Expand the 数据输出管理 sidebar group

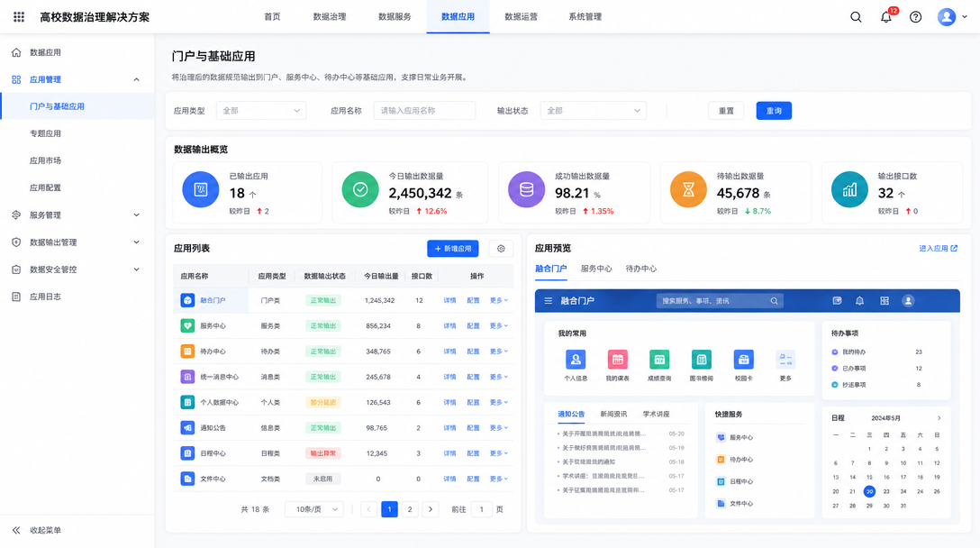136,242
